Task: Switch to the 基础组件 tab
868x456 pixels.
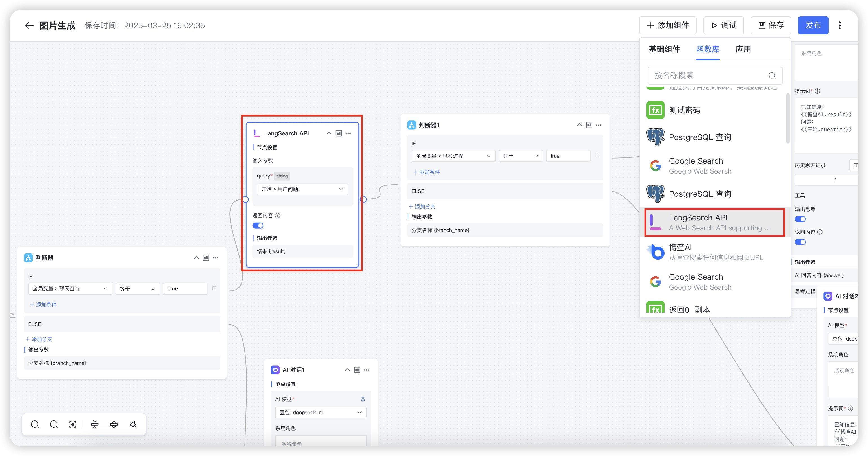Action: [664, 49]
